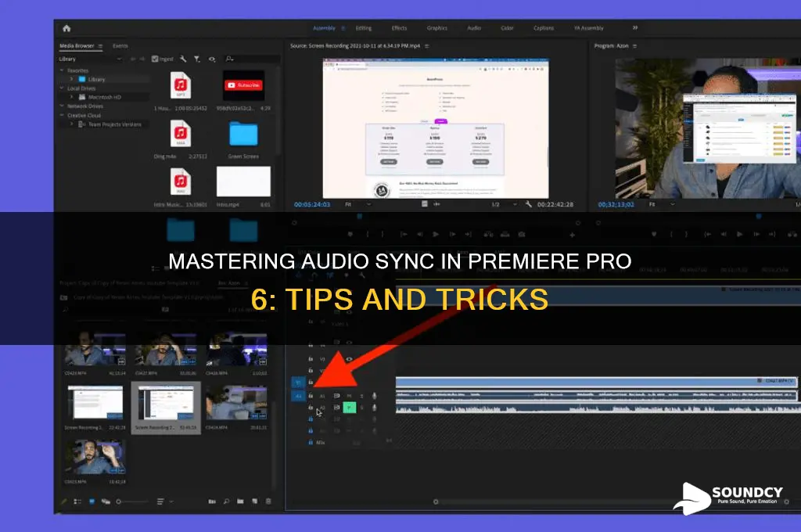Open Source monitor settings wrench
The height and width of the screenshot is (532, 801).
coord(528,204)
